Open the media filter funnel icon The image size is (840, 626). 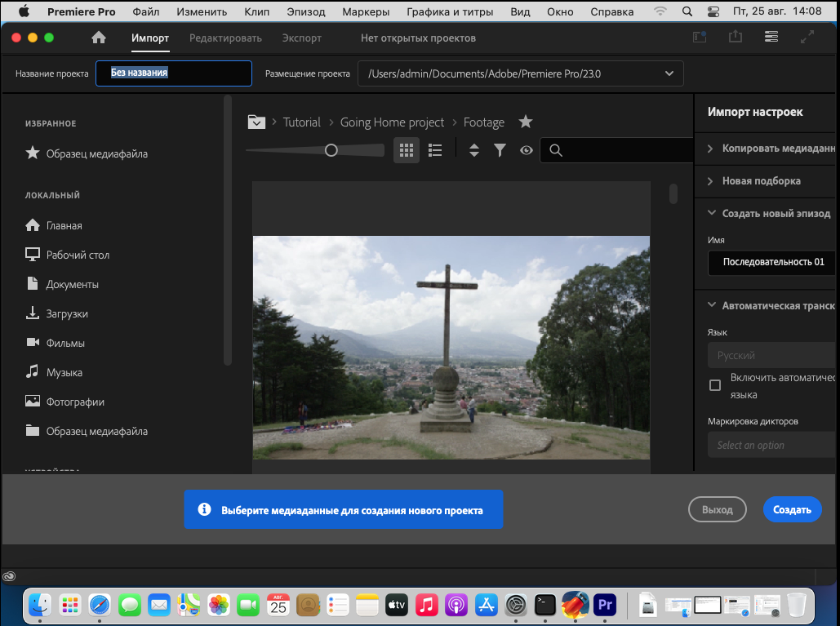coord(500,150)
